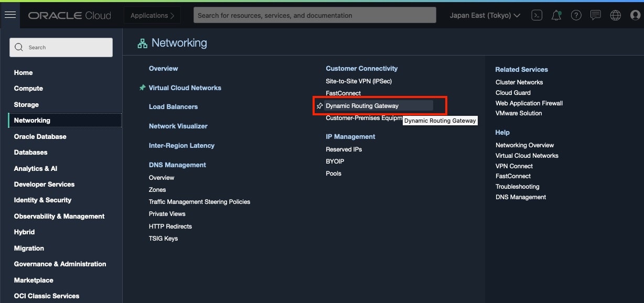This screenshot has height=303, width=644.
Task: Focus the sidebar Search field
Action: (61, 47)
